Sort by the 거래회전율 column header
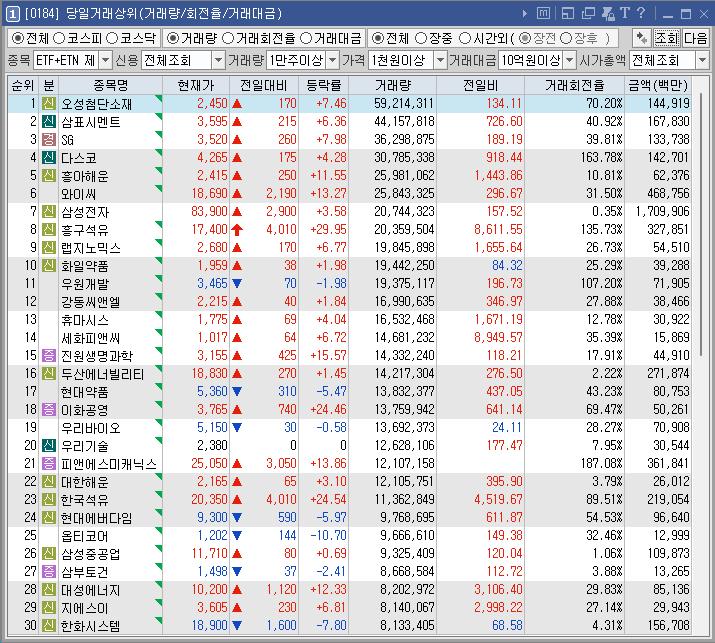This screenshot has width=715, height=643. point(575,85)
